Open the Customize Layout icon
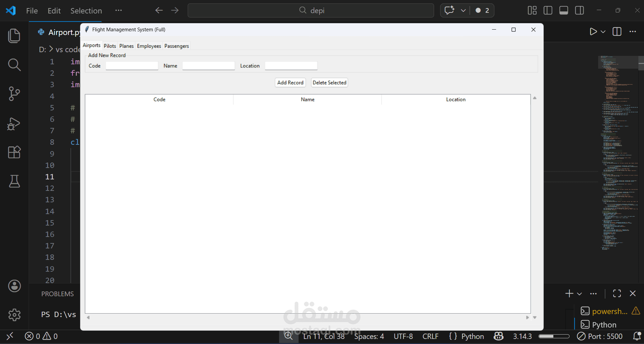Viewport: 644px width, 344px height. (x=532, y=10)
